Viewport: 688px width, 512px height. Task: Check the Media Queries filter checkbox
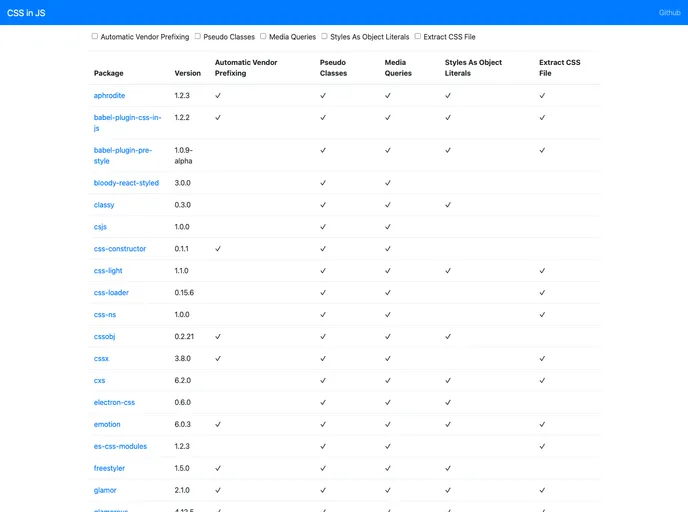click(263, 36)
